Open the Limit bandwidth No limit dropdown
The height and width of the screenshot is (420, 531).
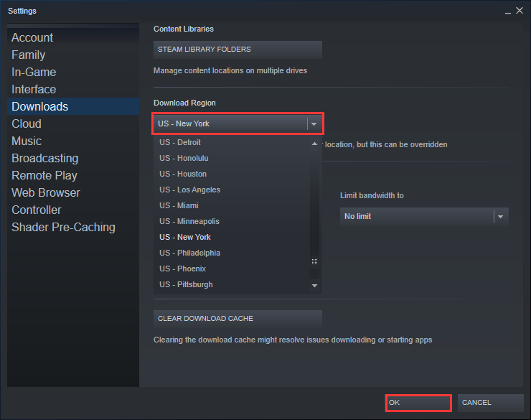point(424,216)
